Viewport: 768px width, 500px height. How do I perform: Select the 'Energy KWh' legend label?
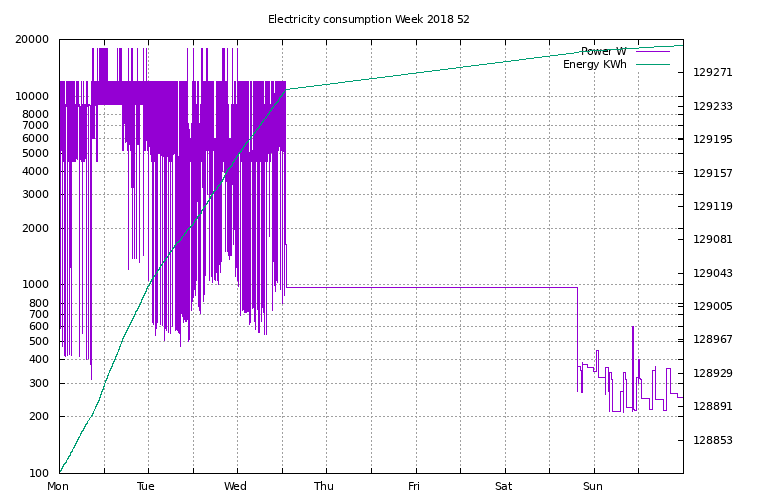click(595, 64)
